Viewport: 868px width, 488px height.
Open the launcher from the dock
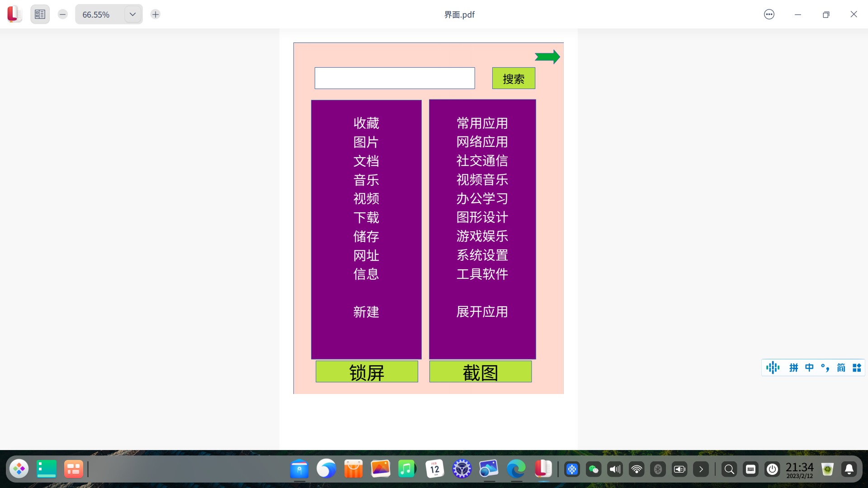[x=19, y=469]
